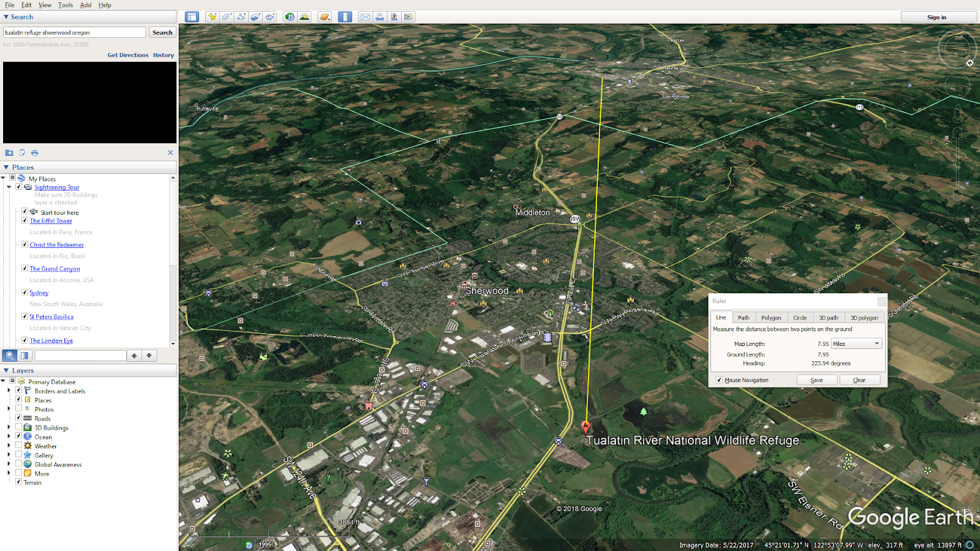980x551 pixels.
Task: Click the Search button
Action: pos(162,32)
